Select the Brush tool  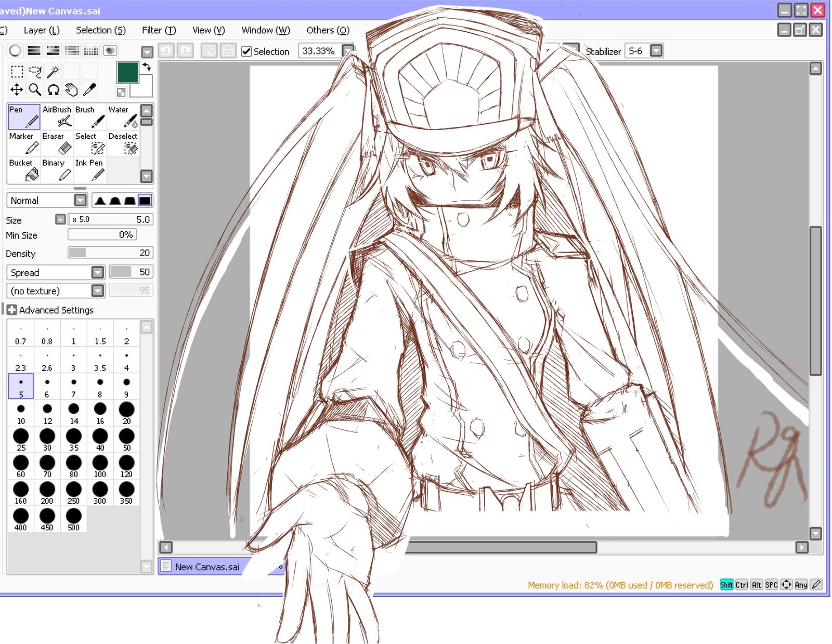coord(90,116)
